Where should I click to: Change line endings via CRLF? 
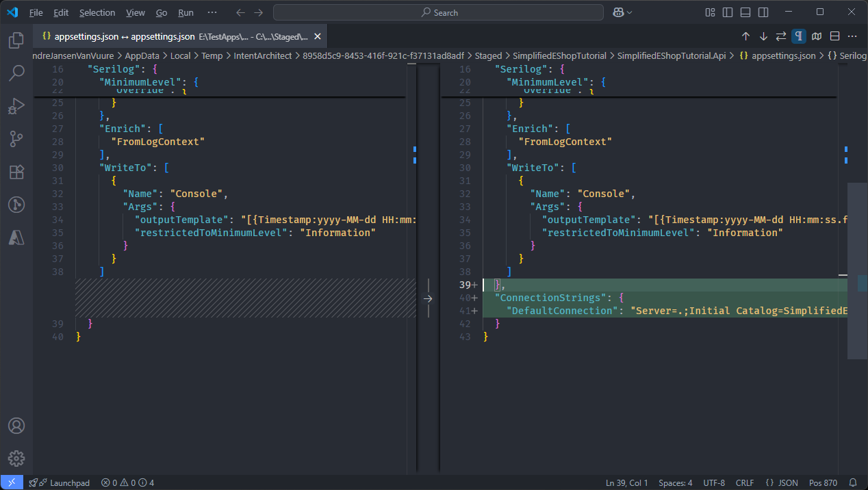745,482
